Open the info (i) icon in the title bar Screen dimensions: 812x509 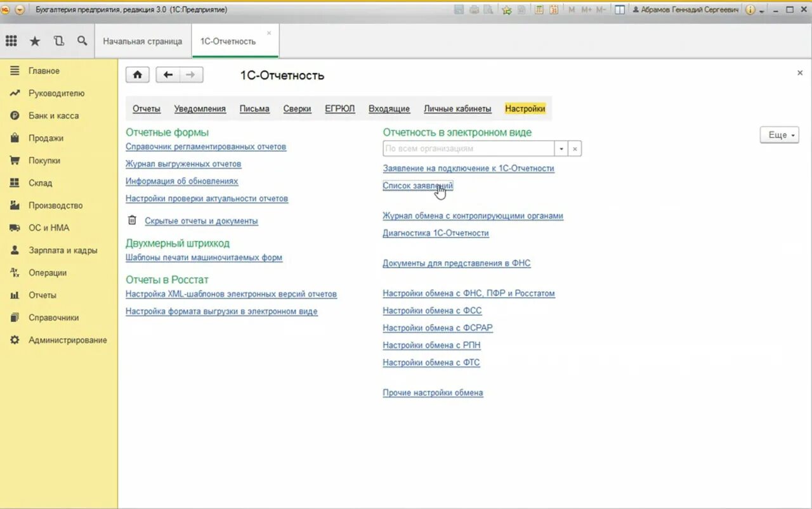(750, 10)
